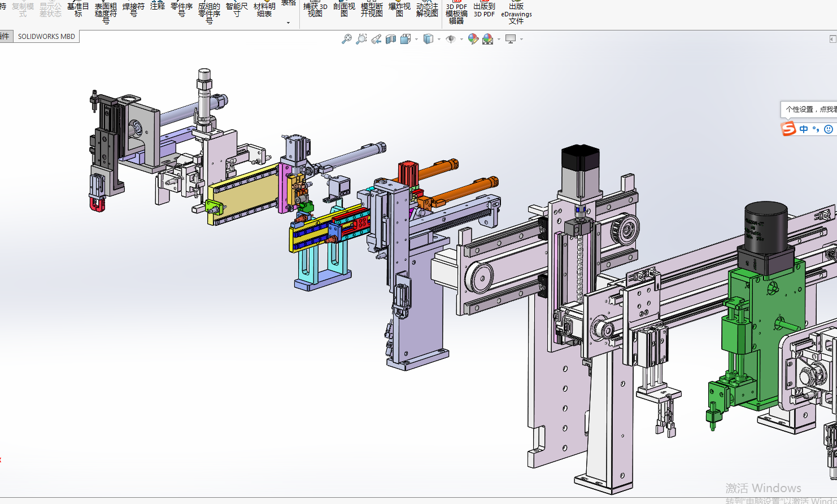Image resolution: width=837 pixels, height=504 pixels.
Task: Select the red gripper at far left
Action: (x=97, y=204)
